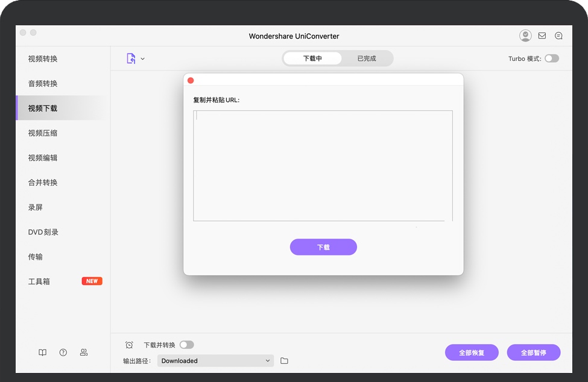Open 工具箱 in the sidebar
This screenshot has height=382, width=588.
point(39,281)
